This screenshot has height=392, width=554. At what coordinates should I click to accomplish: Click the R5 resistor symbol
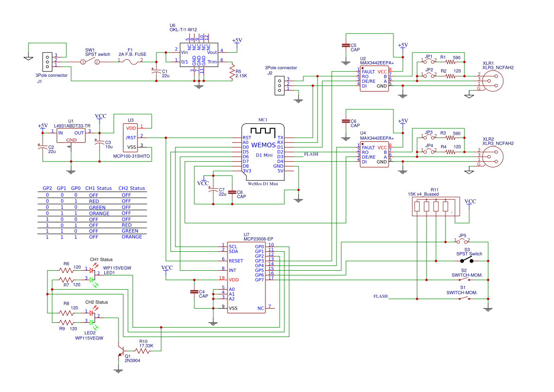pyautogui.click(x=232, y=72)
